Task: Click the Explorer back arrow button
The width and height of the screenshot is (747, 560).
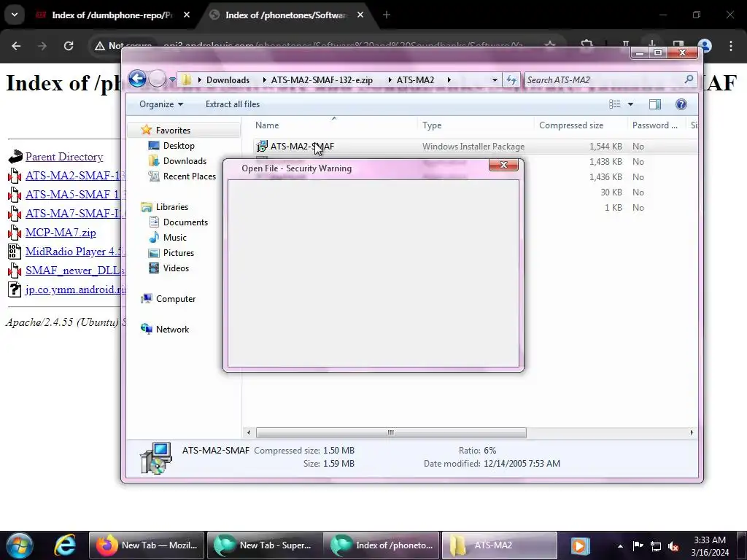Action: (137, 79)
